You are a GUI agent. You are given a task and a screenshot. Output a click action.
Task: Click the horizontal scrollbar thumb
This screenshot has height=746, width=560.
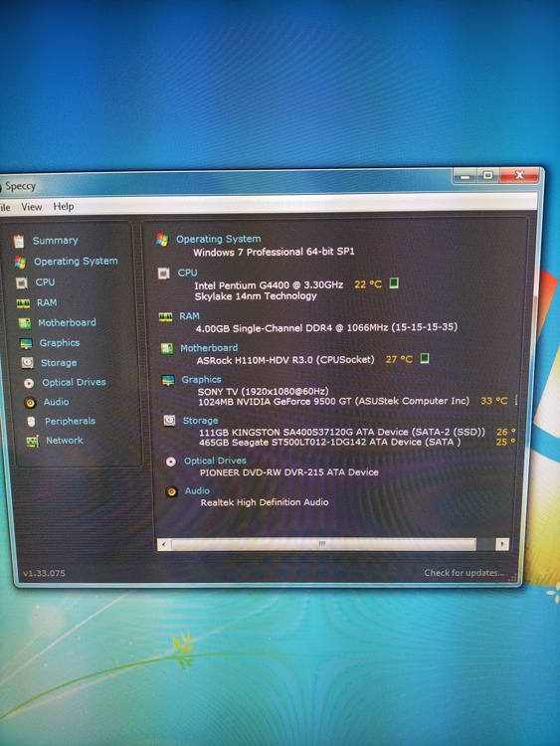323,544
